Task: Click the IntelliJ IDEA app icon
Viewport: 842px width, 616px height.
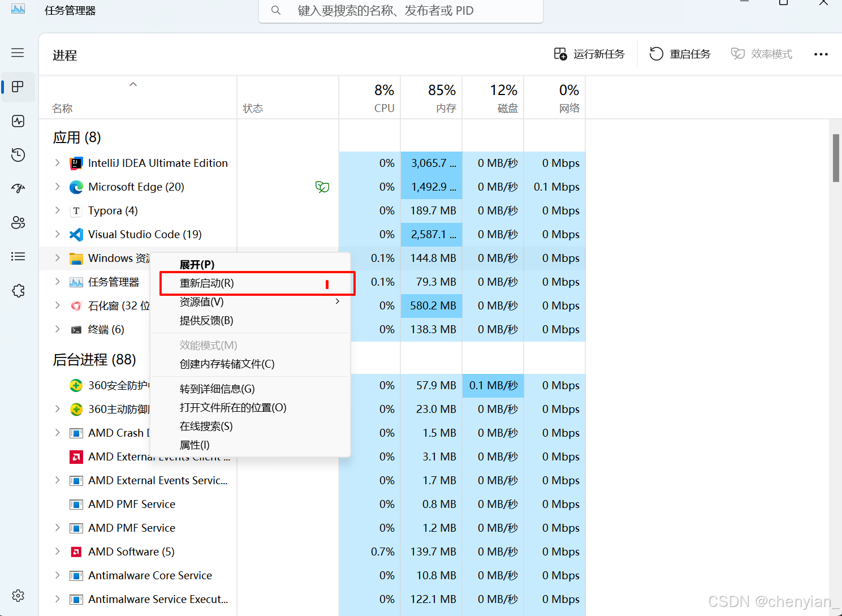Action: coord(76,163)
